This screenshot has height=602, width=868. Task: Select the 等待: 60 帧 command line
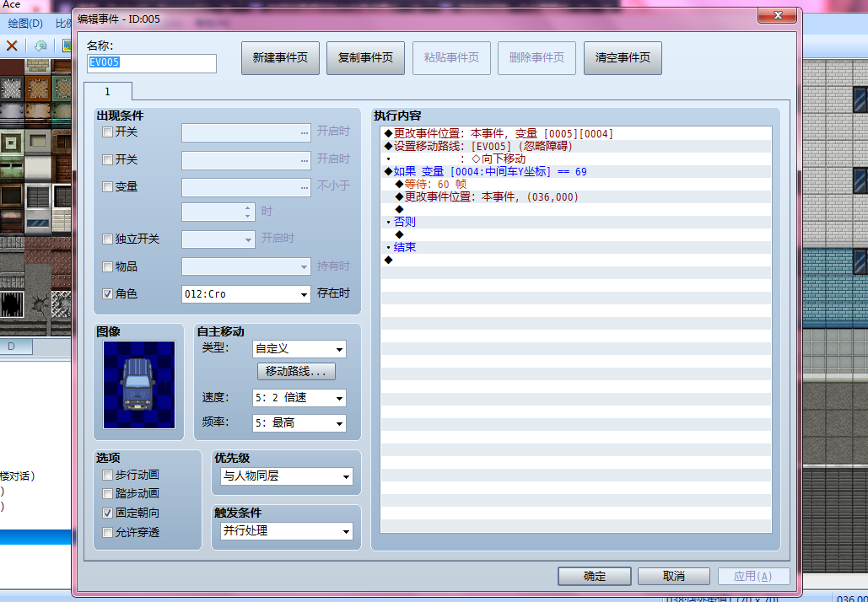click(575, 185)
